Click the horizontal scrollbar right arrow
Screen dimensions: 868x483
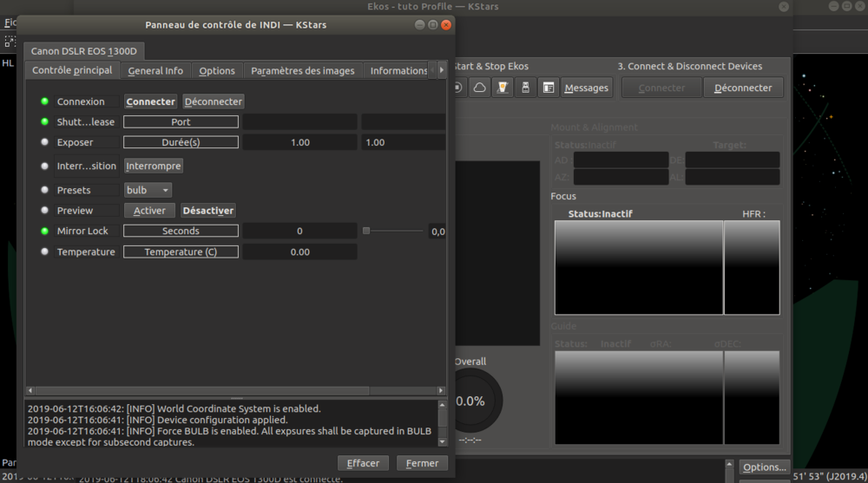coord(441,390)
